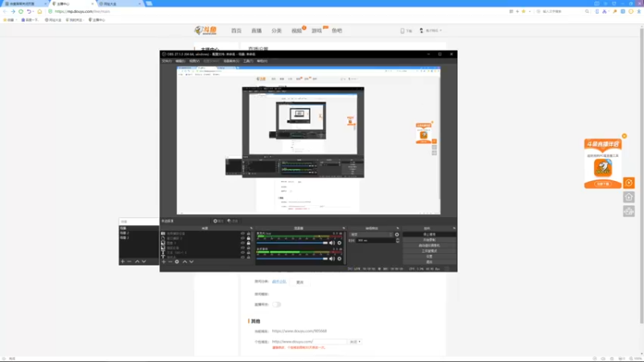Image resolution: width=644 pixels, height=362 pixels.
Task: Reload the page with the green refresh icon
Action: click(x=21, y=11)
